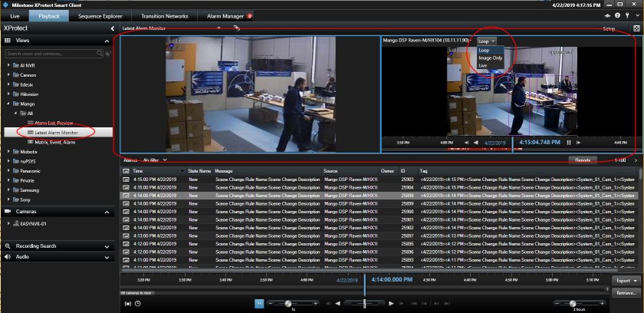Select the alarm row with ID 25898
Viewport: 644px width, 313px height.
pyautogui.click(x=379, y=196)
